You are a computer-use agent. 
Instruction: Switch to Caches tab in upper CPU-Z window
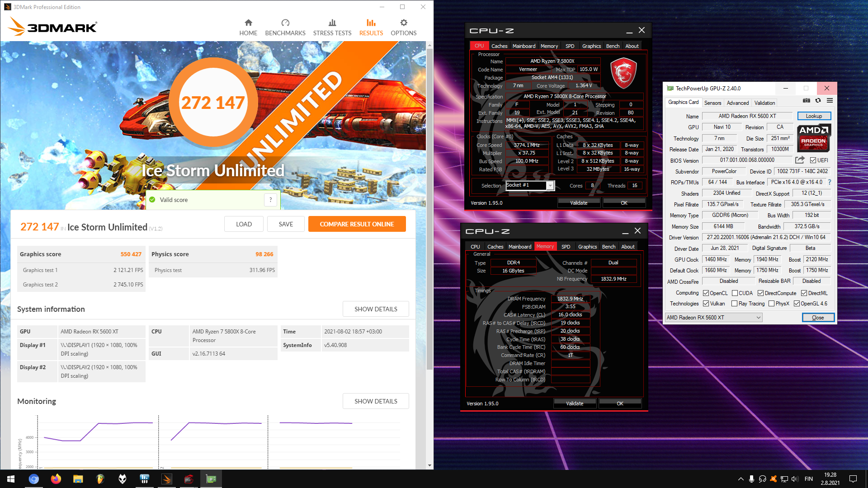[499, 46]
